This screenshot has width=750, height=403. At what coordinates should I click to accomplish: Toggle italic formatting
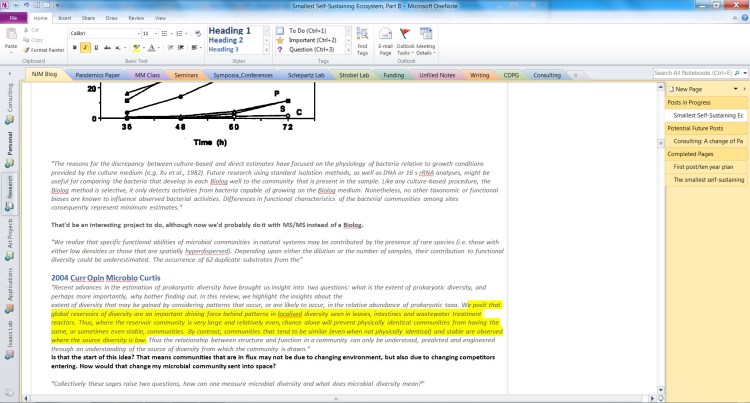point(85,47)
